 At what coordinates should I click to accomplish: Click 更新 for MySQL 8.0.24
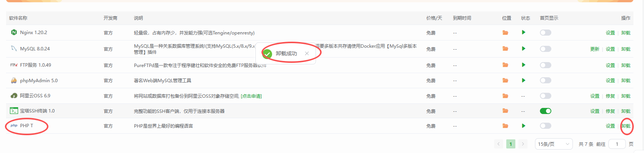pyautogui.click(x=595, y=49)
